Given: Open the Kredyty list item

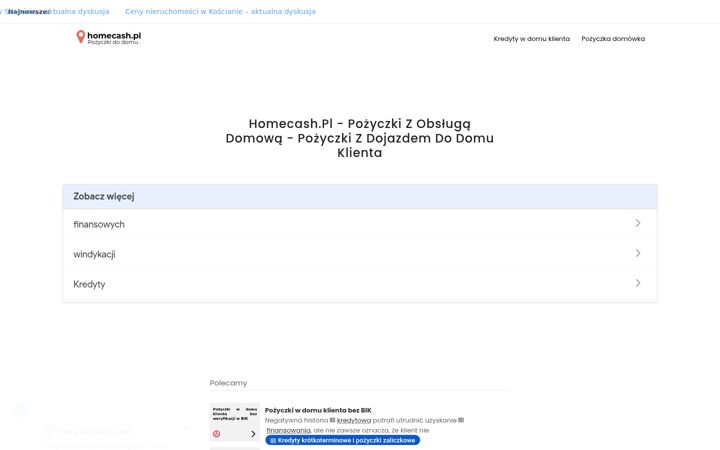Looking at the screenshot, I should tap(360, 284).
